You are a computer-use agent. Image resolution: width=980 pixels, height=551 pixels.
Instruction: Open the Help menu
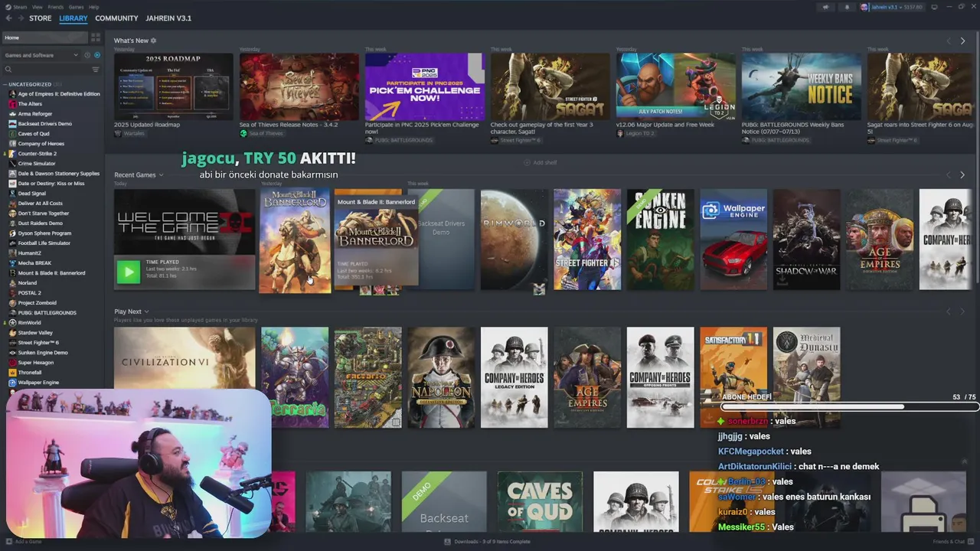(93, 7)
